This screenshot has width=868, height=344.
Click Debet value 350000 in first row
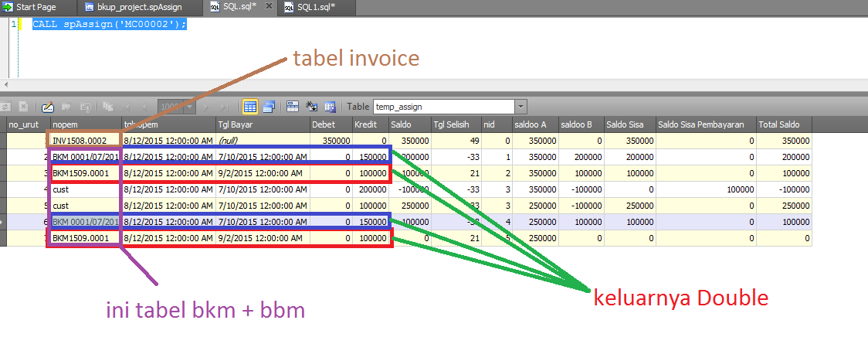[x=330, y=141]
